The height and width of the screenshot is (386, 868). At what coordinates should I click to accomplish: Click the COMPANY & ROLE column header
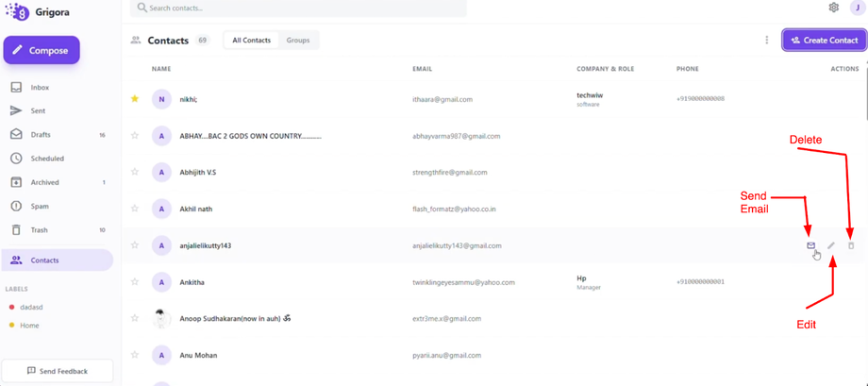605,69
